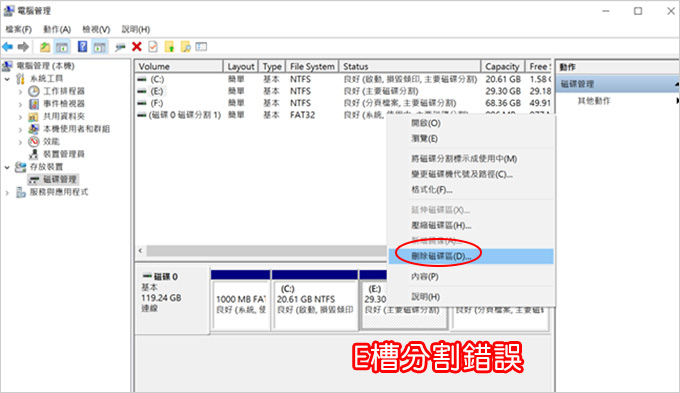Click the list view settings toolbar icon

coord(201,46)
